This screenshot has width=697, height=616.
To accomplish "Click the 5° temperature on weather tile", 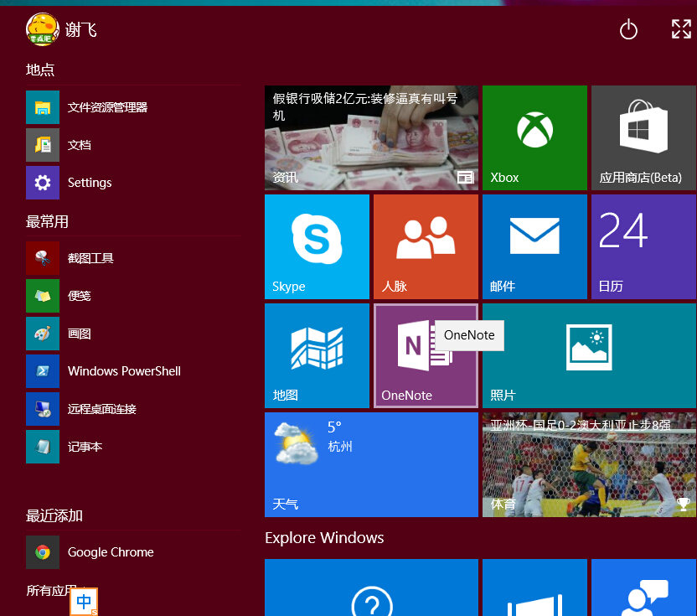I will pos(334,427).
